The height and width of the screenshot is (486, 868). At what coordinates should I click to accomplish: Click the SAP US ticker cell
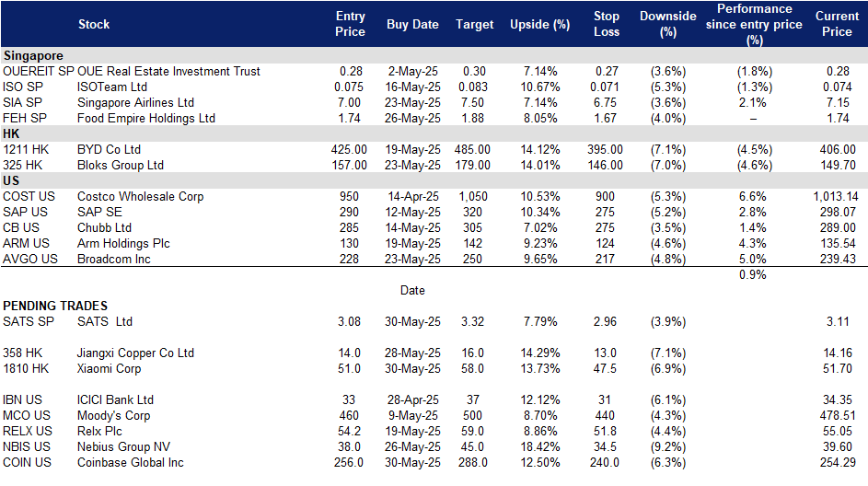(25, 212)
